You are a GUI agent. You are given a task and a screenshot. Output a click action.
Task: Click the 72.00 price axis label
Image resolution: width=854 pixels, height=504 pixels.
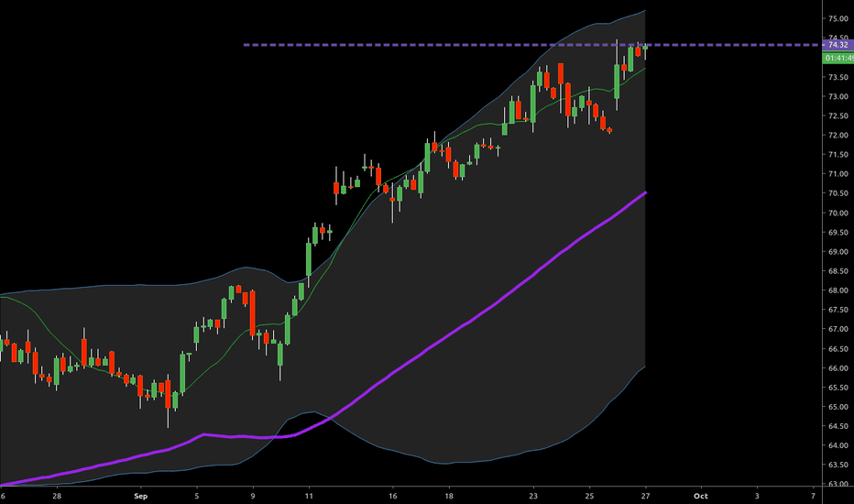point(838,135)
